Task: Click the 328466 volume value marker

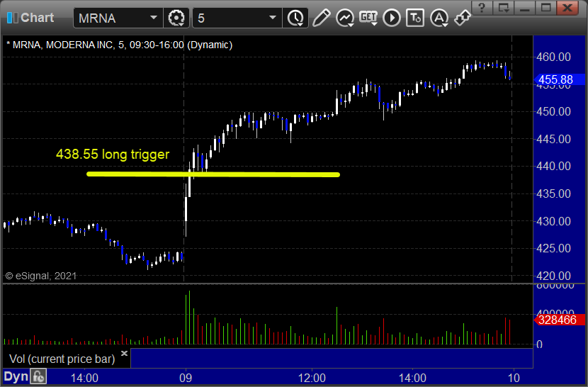Action: tap(558, 320)
